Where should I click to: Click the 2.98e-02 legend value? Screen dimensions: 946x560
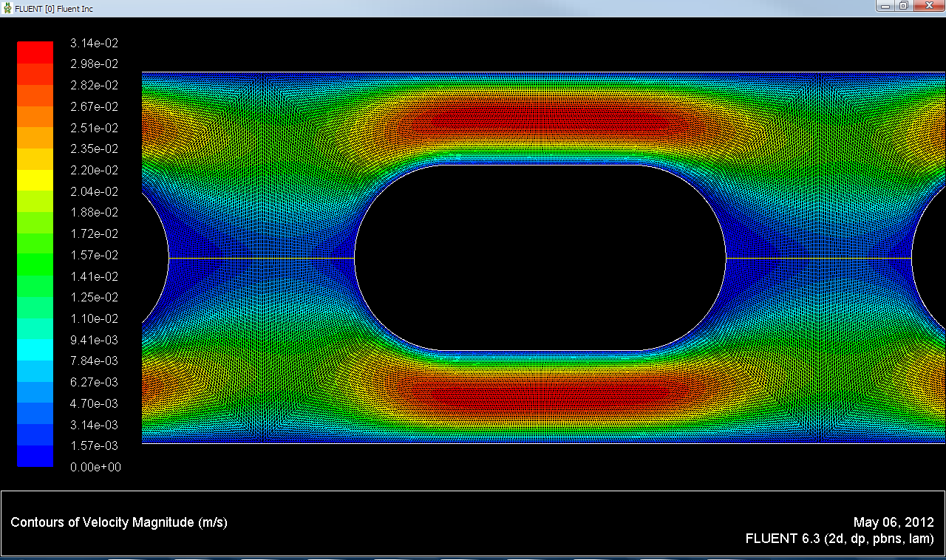(x=95, y=64)
